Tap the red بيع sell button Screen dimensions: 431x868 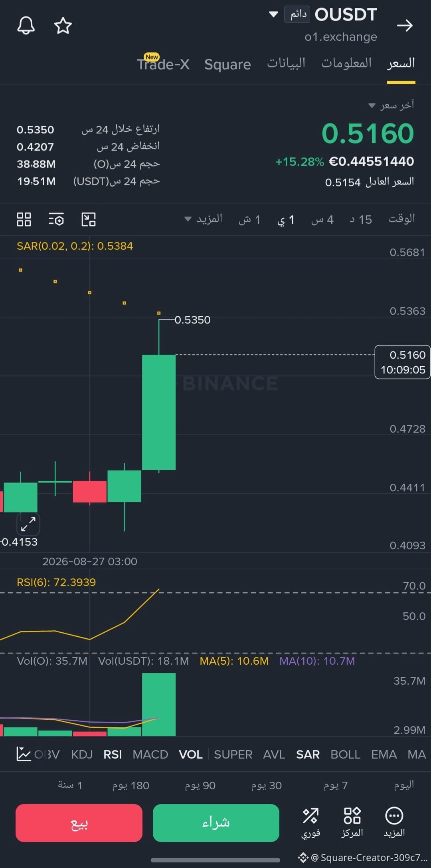click(79, 823)
